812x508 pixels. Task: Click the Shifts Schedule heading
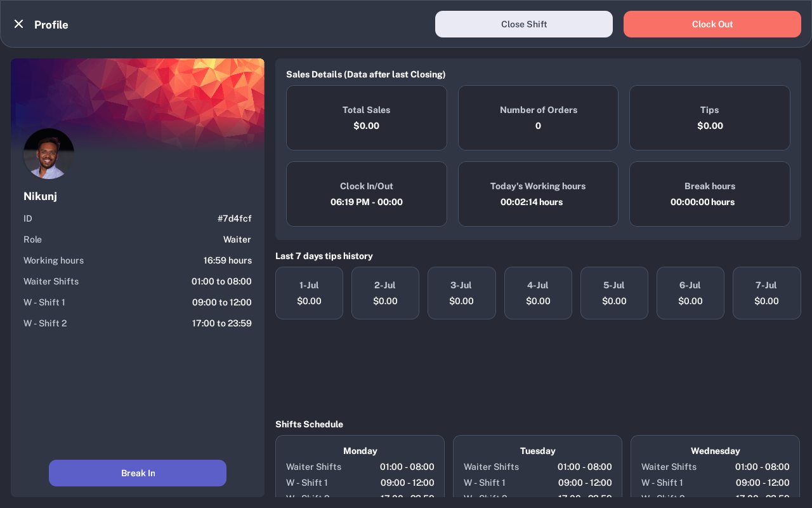coord(310,424)
